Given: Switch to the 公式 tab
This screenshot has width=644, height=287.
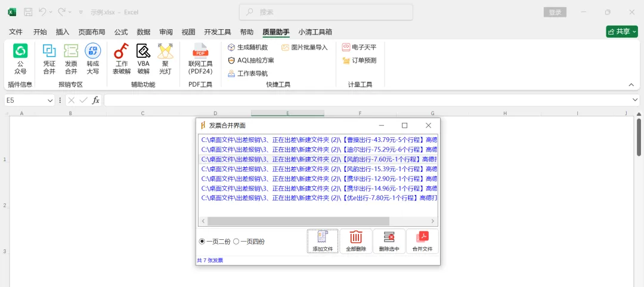Looking at the screenshot, I should 120,32.
